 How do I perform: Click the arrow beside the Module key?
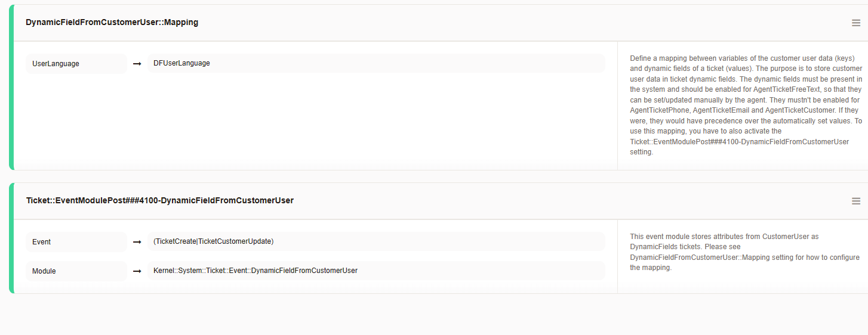point(137,271)
